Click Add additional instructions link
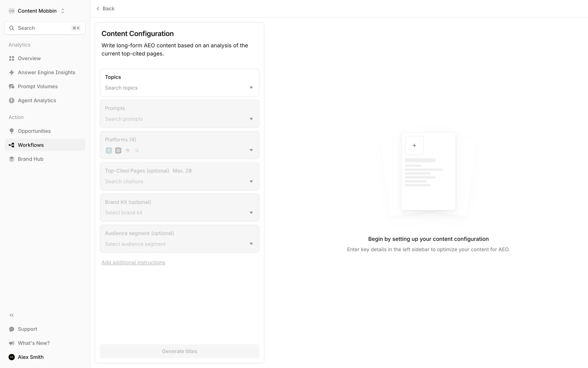Viewport: 588px width, 368px height. click(x=133, y=263)
